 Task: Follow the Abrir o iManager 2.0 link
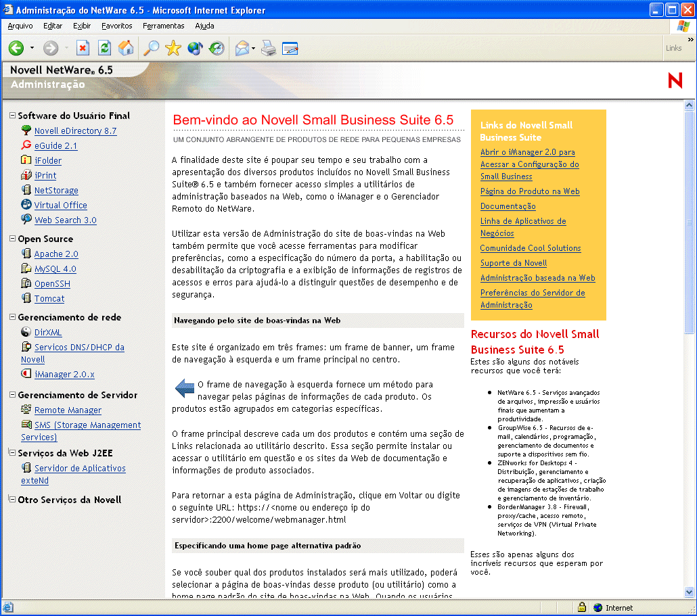529,164
